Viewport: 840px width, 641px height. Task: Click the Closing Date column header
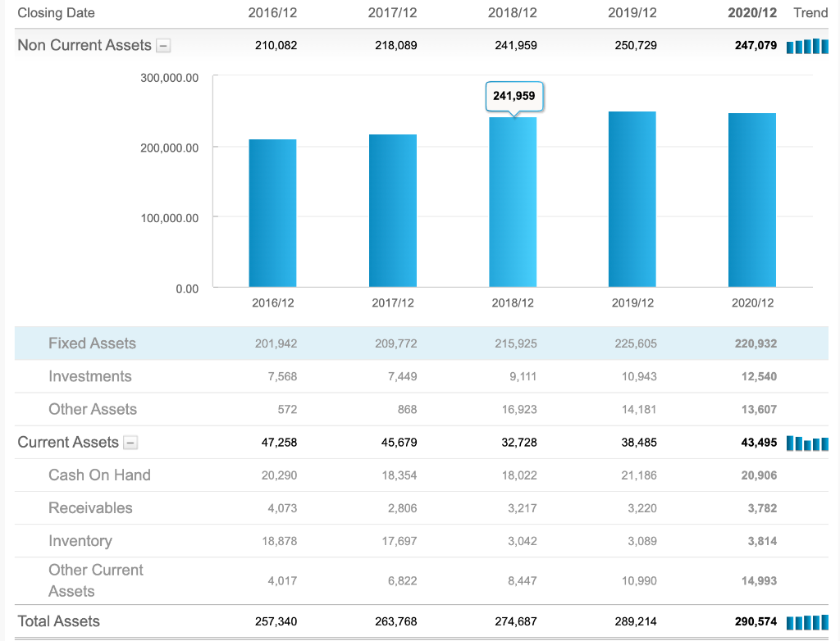click(x=56, y=13)
